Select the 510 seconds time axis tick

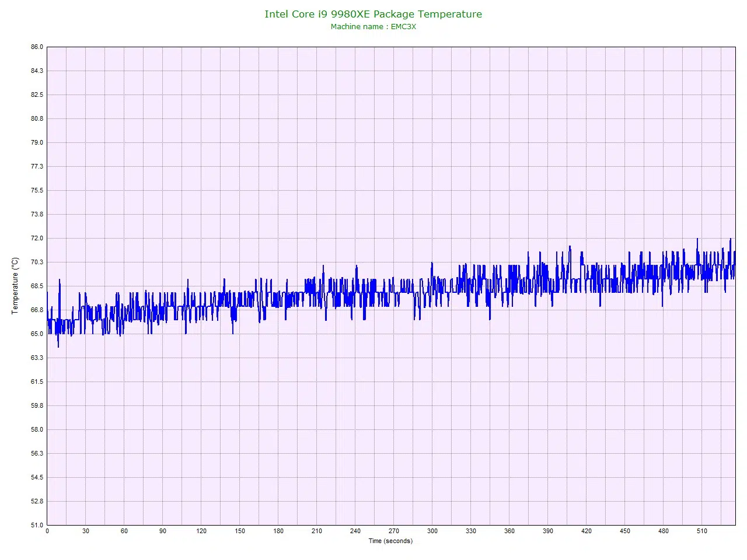pos(701,531)
